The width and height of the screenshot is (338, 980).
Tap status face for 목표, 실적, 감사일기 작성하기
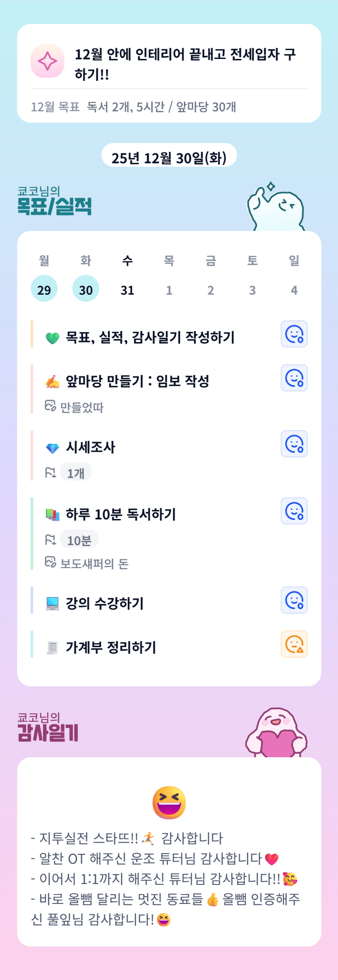coord(294,334)
